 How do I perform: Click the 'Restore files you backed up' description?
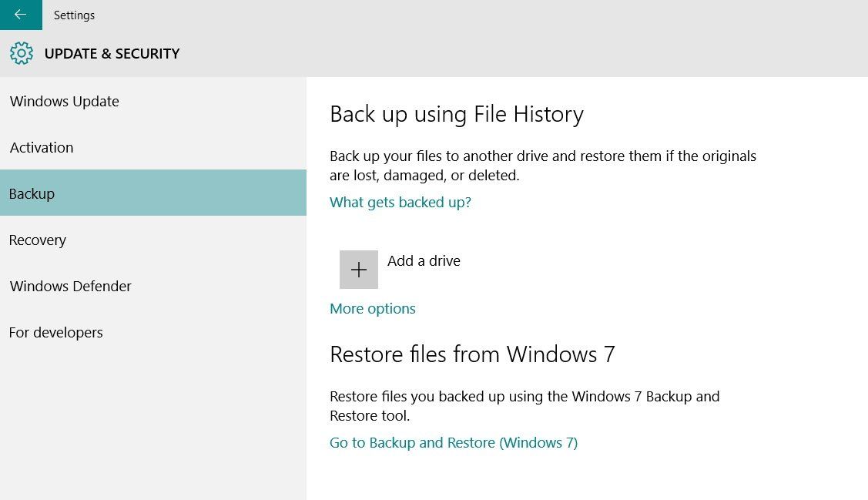click(x=524, y=406)
